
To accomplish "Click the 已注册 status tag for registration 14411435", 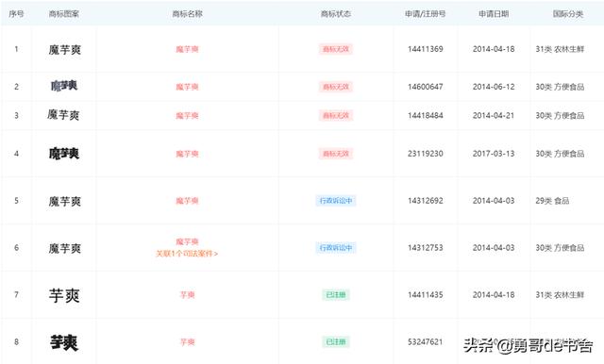I will click(x=336, y=295).
